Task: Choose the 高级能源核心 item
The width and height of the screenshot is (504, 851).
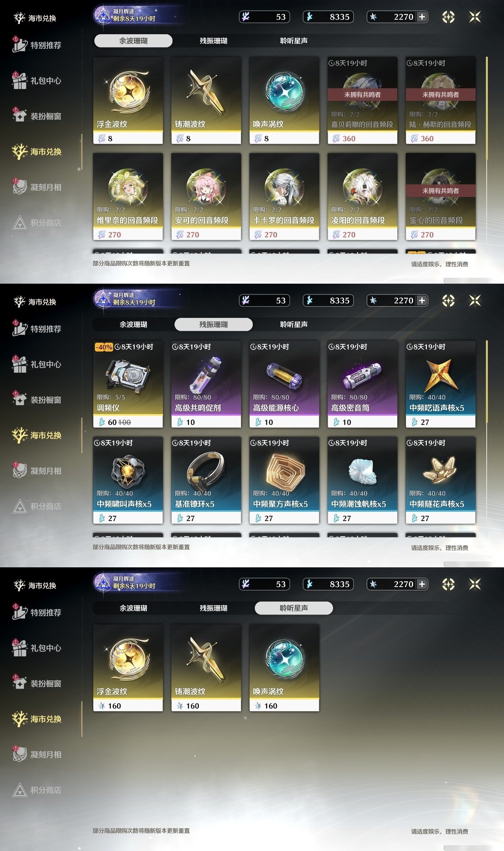Action: (x=284, y=384)
